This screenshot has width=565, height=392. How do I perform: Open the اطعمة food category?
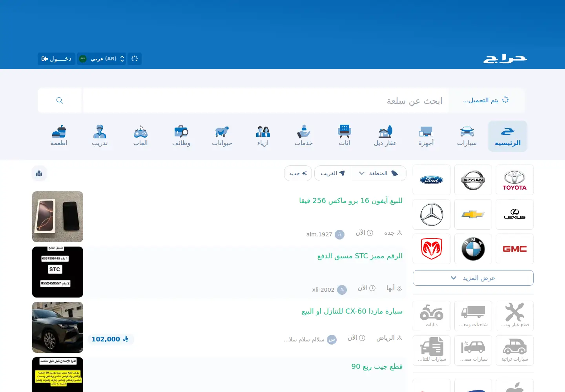(59, 136)
